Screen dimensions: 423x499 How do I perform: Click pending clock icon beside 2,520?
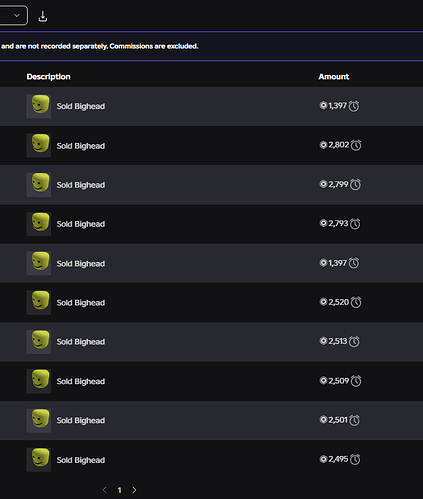[356, 302]
